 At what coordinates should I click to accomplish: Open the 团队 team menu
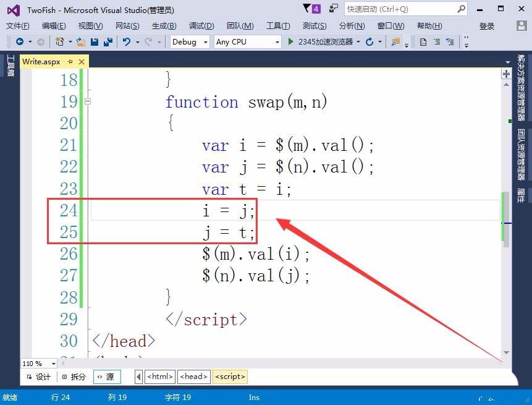click(x=241, y=26)
